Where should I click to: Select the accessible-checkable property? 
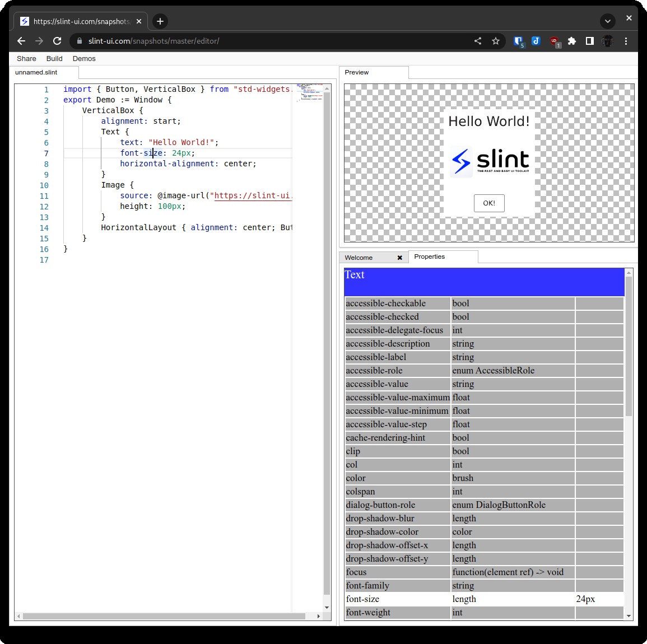pos(485,303)
